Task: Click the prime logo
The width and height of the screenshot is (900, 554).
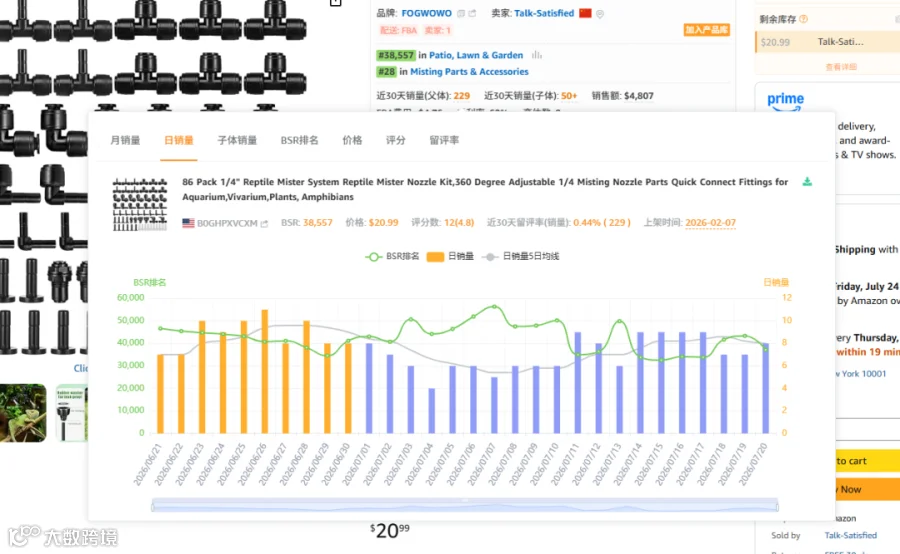Action: (785, 102)
